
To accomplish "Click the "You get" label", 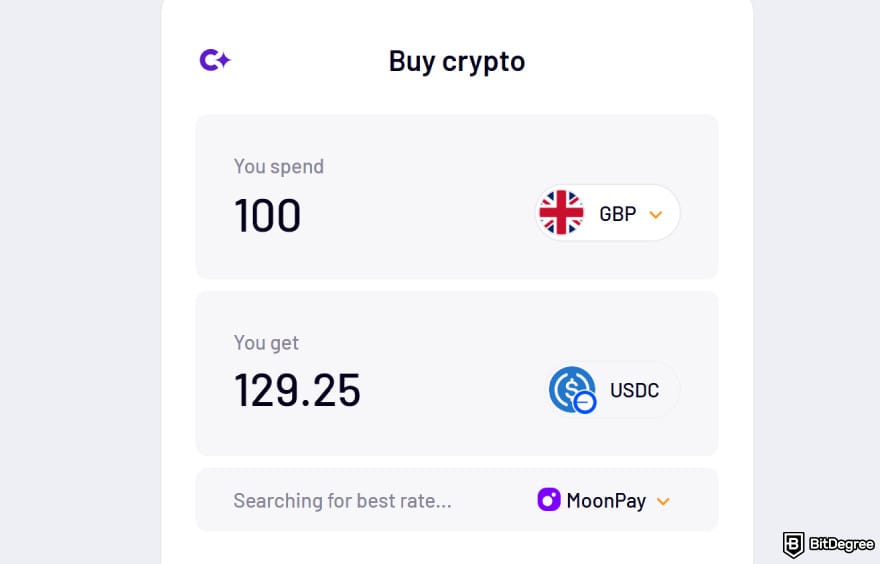I will 266,343.
